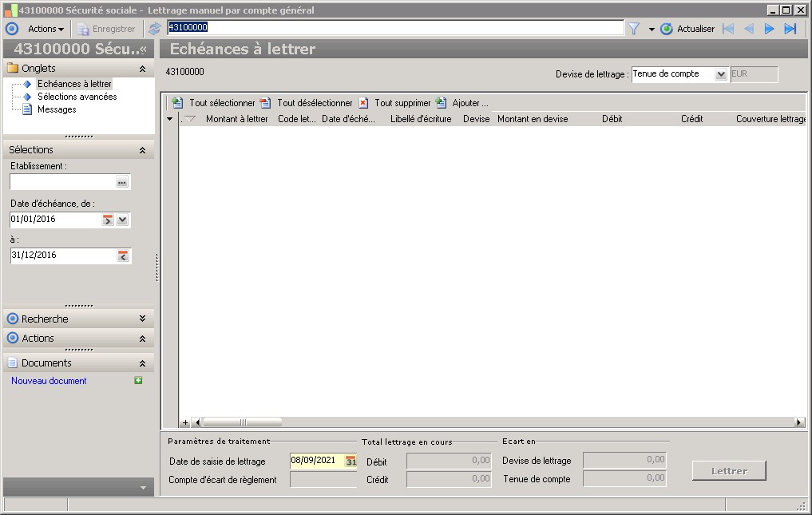Screen dimensions: 812x515
Task: Click the Tout supprimer delete icon
Action: click(x=363, y=103)
